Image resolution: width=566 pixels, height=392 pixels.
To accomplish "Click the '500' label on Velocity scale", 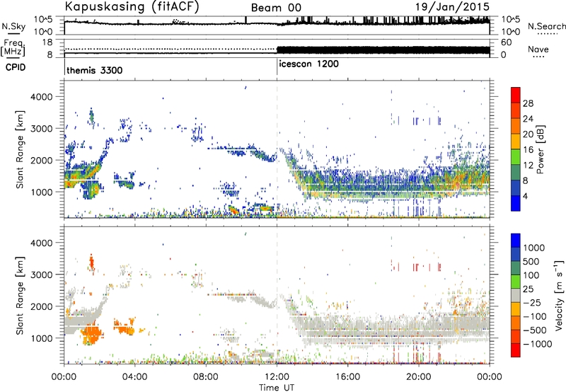I will coord(531,261).
